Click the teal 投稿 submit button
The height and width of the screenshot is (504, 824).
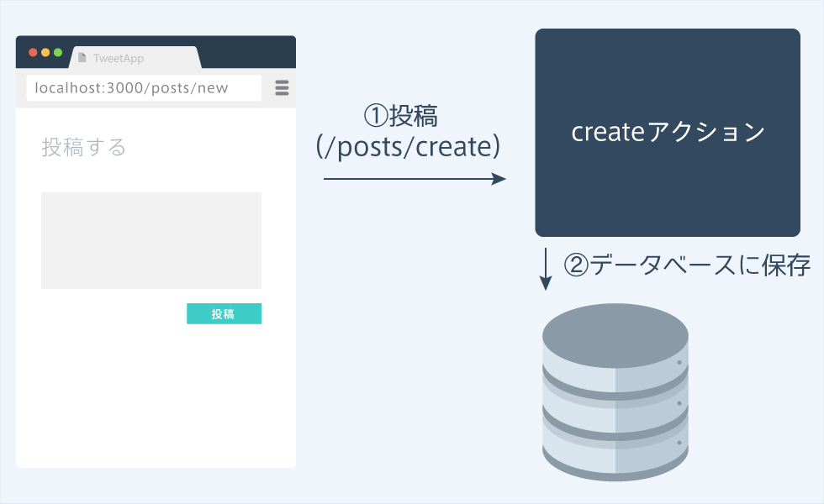click(224, 313)
